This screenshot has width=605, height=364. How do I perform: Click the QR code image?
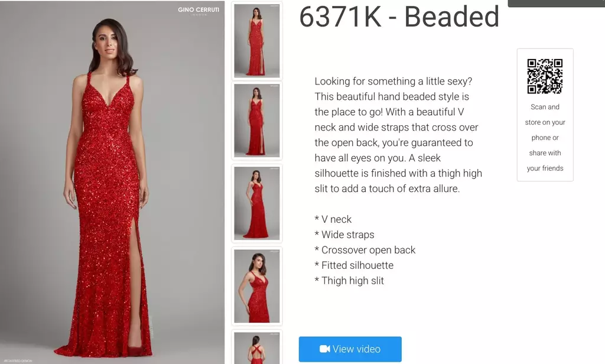(x=545, y=76)
